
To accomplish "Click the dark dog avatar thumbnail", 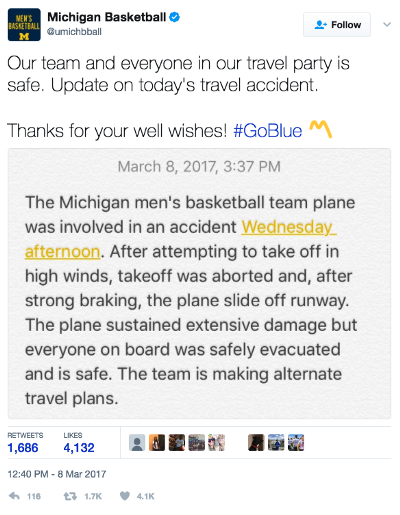I will 256,443.
